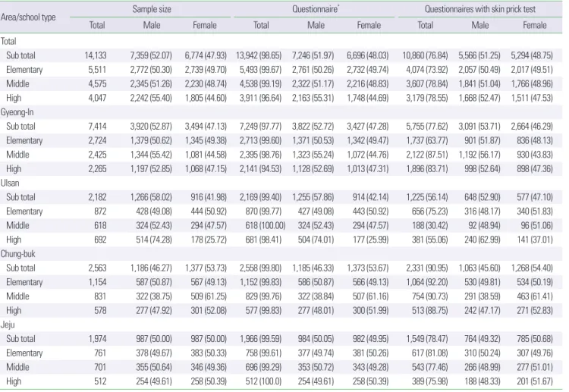This screenshot has height=392, width=569.
Task: Select the value '2,322 (51.17)'
Action: coord(313,83)
